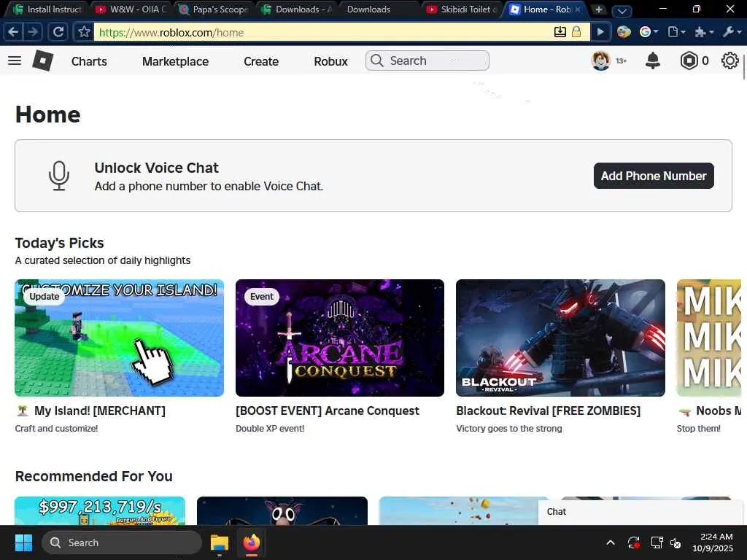Reload the current page
Screen dimensions: 747x560
58,32
